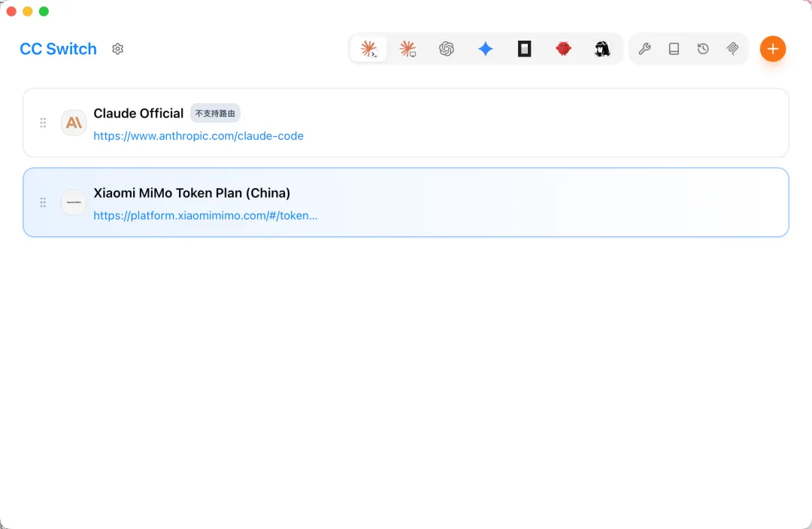The height and width of the screenshot is (529, 812).
Task: Click the CC Switch app title
Action: click(58, 49)
